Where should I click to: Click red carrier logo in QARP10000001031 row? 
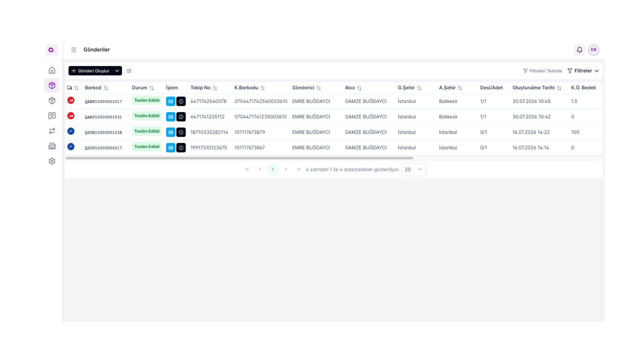coord(71,116)
